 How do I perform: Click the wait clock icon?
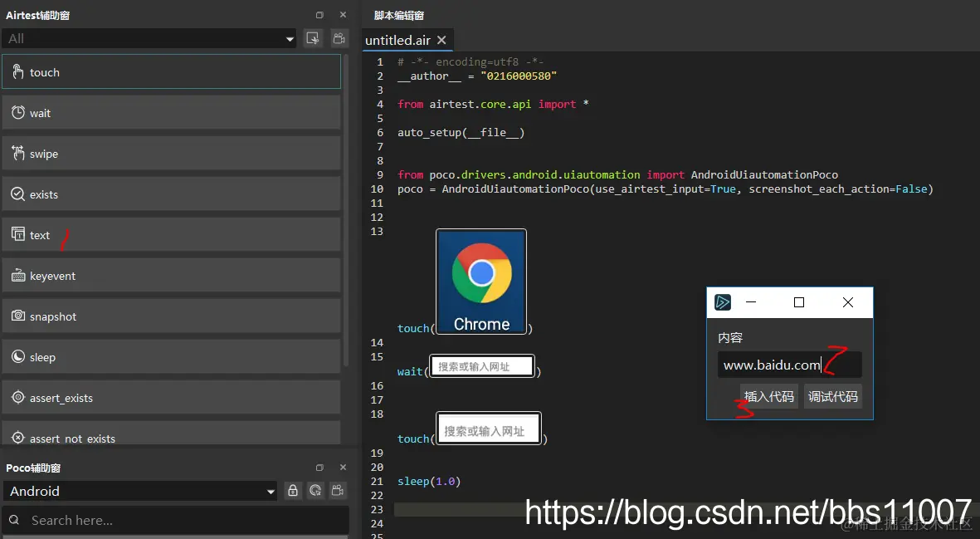[18, 113]
